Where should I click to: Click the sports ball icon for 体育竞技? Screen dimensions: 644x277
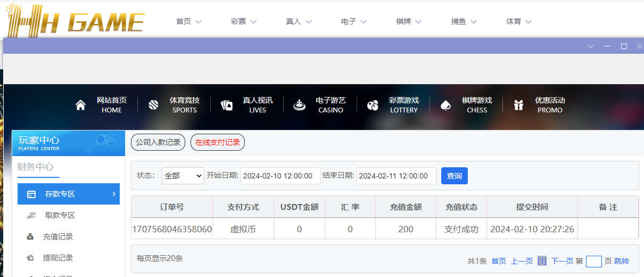(x=153, y=105)
